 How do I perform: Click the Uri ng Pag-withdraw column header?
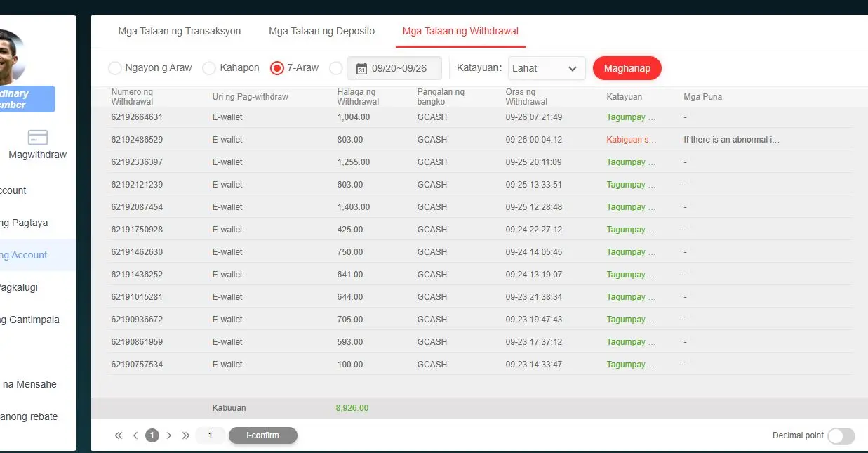[251, 97]
